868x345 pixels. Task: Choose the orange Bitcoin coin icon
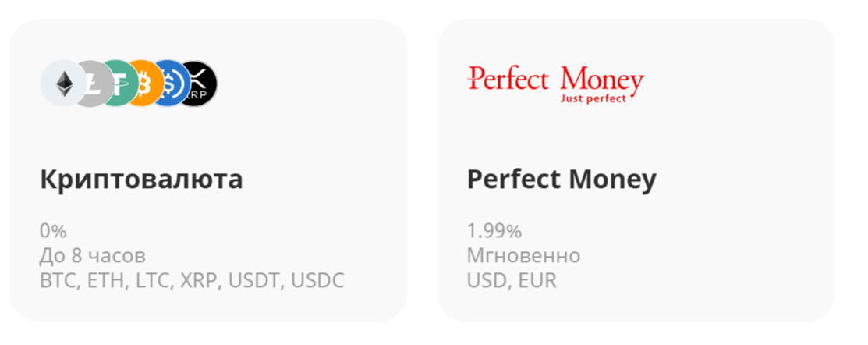144,84
